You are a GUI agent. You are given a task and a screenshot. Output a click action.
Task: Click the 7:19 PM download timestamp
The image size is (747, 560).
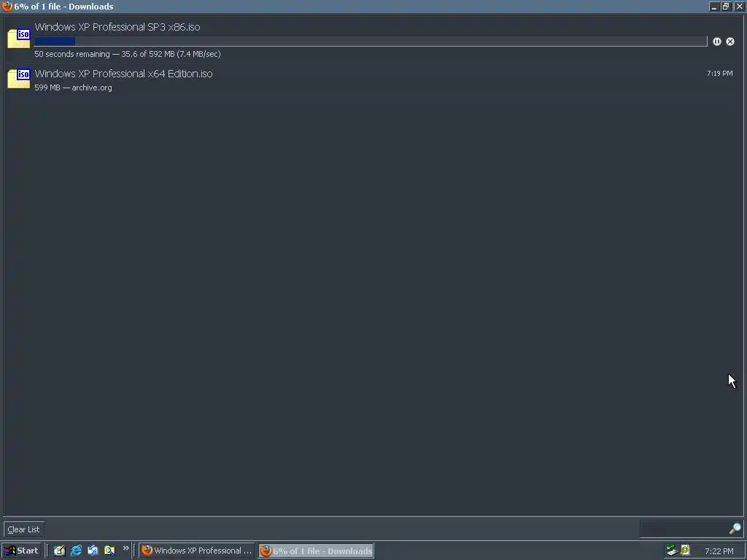(x=719, y=74)
